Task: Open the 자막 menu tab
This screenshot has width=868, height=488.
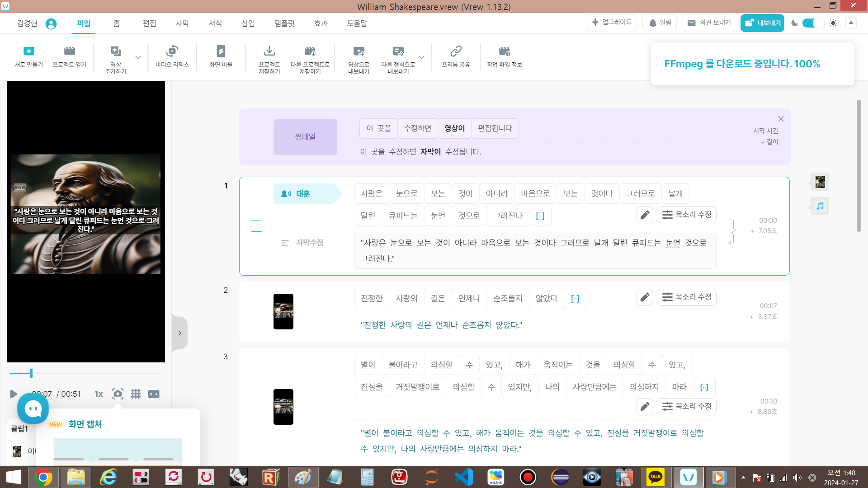Action: (182, 23)
